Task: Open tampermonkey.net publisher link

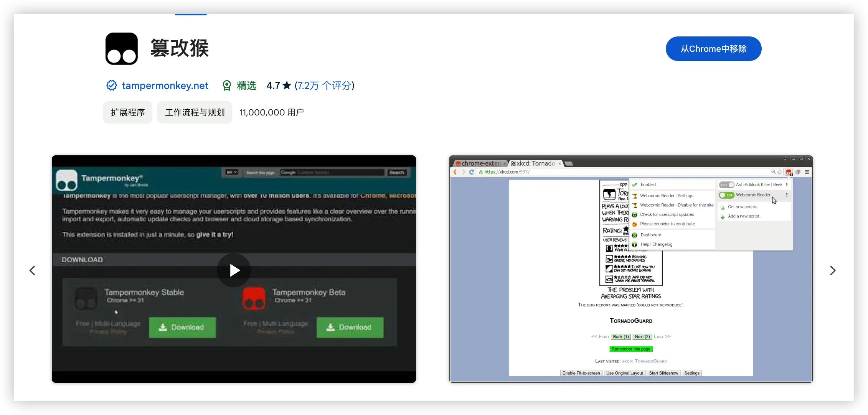Action: click(x=165, y=86)
